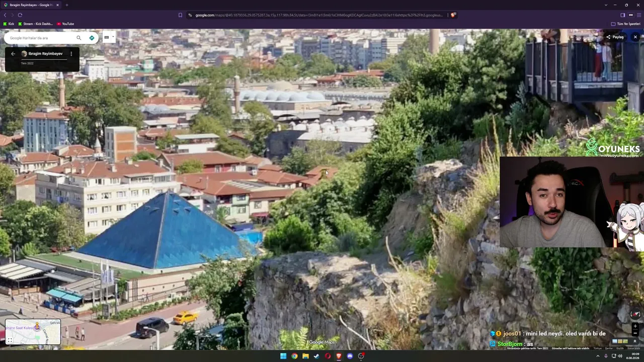Viewport: 644px width, 362px height.
Task: Open the tab search dropdown chevron
Action: pyautogui.click(x=606, y=5)
